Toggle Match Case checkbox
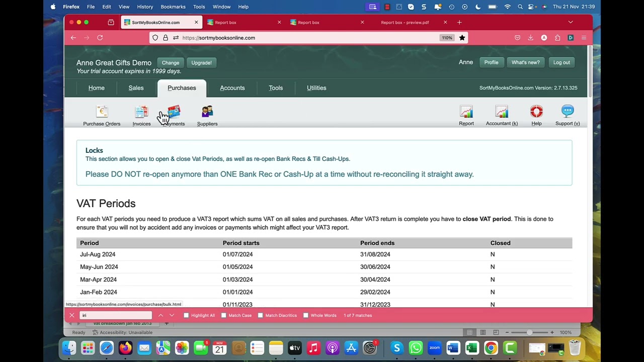The width and height of the screenshot is (644, 362). [x=224, y=315]
